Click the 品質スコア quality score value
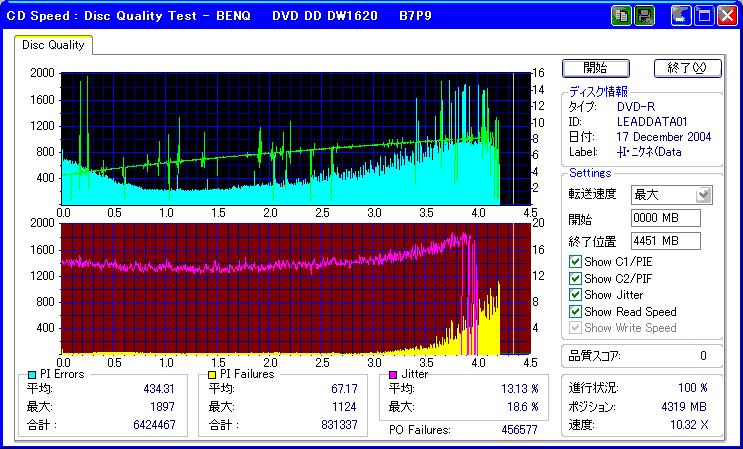 coord(703,356)
